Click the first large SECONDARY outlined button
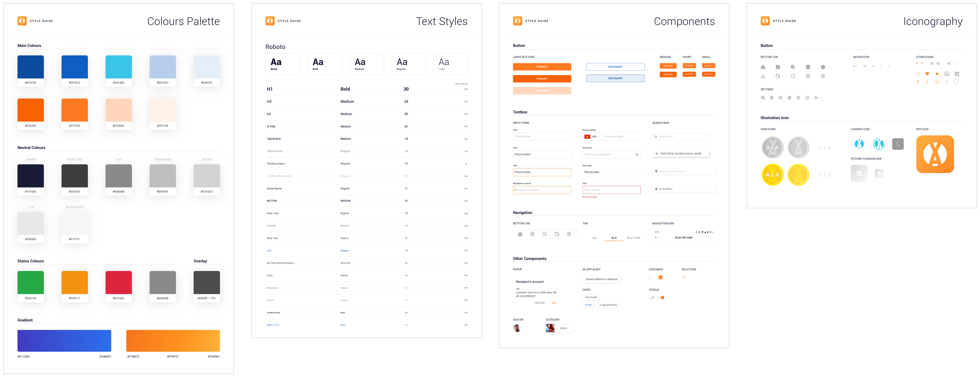The width and height of the screenshot is (980, 377). [615, 67]
